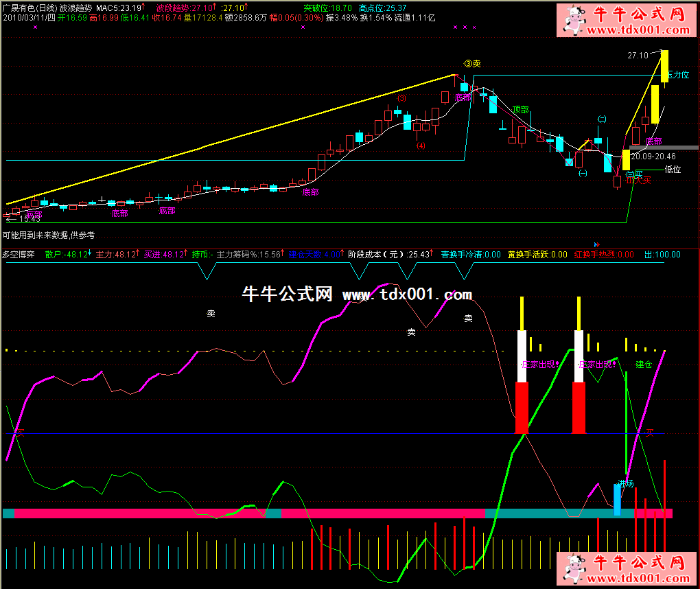700x589 pixels.
Task: Click the opening price 开16.59
Action: (x=72, y=18)
